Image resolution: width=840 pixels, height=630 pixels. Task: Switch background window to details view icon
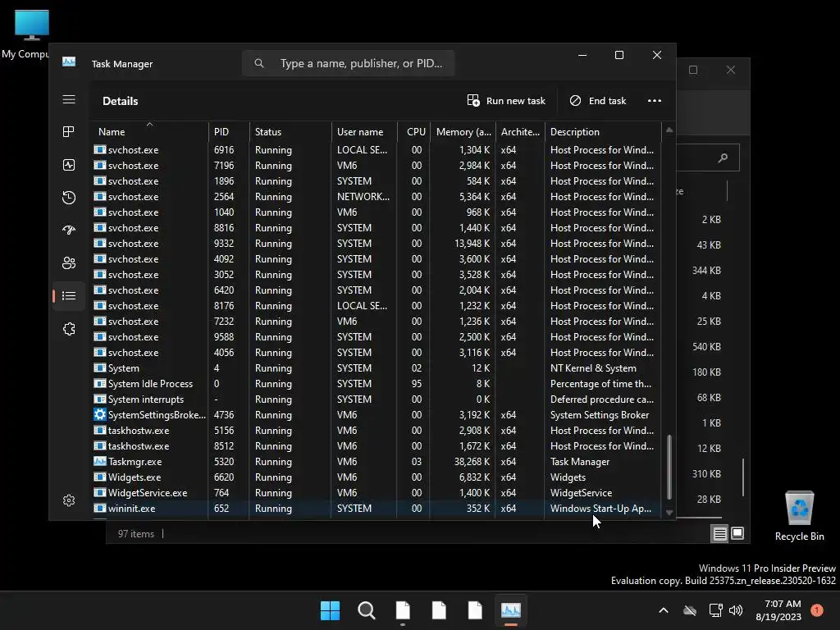tap(719, 533)
